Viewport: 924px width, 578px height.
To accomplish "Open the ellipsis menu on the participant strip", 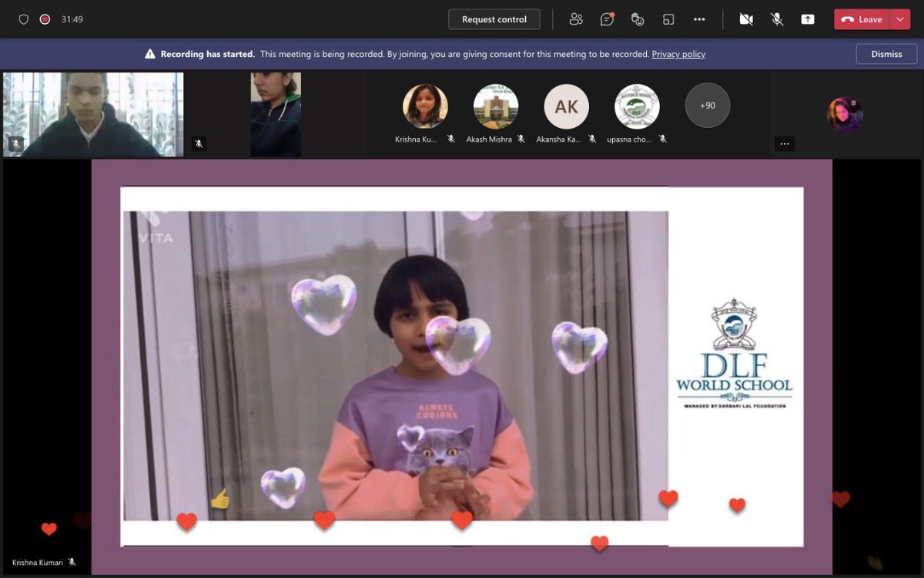I will pos(785,143).
